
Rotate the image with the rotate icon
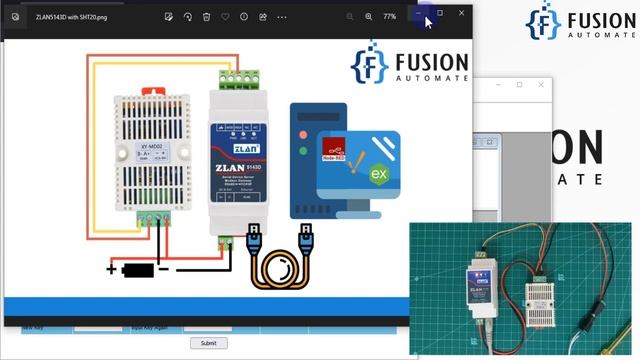[x=188, y=17]
